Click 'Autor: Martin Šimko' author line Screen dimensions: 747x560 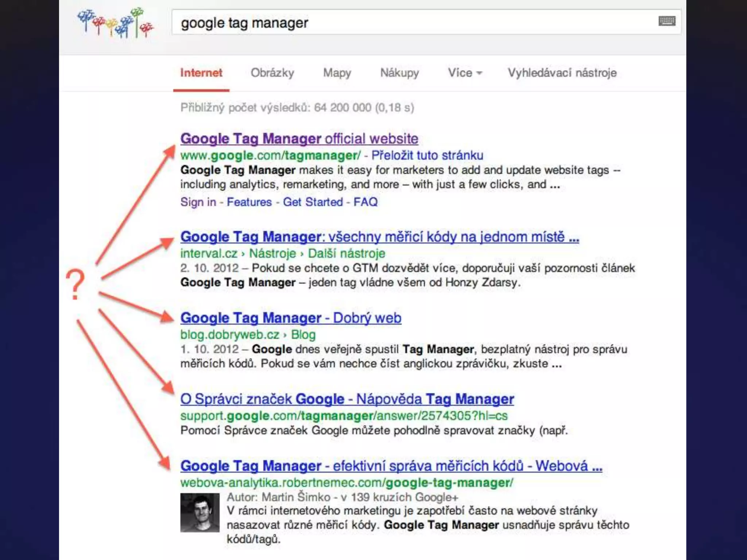click(x=342, y=497)
